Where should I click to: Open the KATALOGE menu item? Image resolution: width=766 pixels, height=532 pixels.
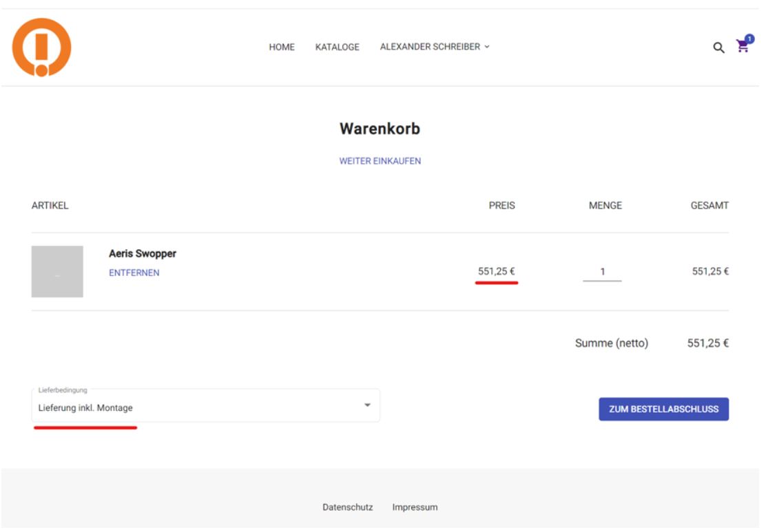[x=337, y=47]
